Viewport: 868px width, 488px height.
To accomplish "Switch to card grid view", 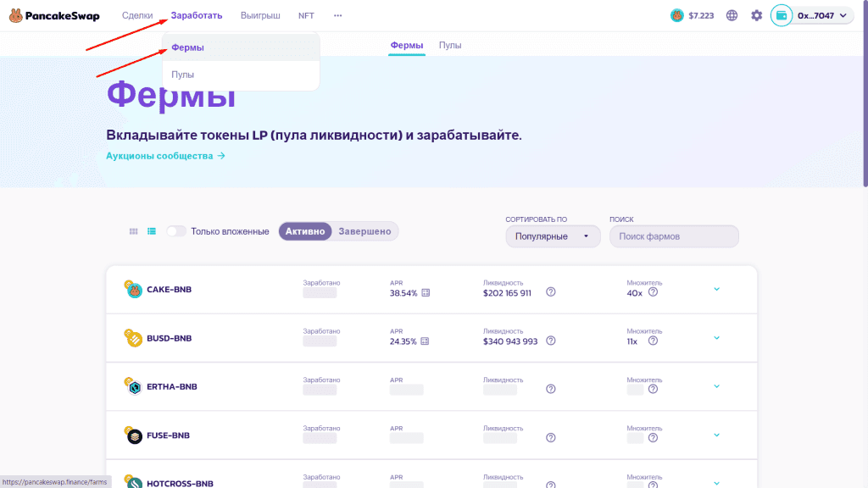I will point(133,231).
